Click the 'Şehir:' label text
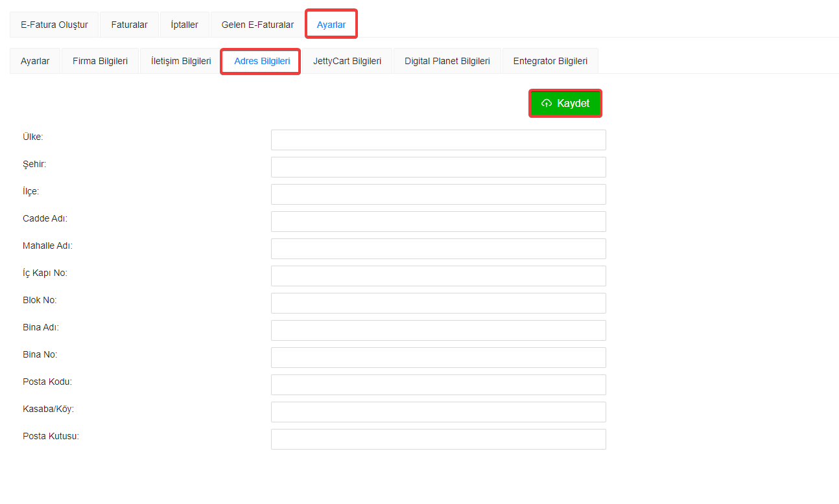 coord(34,164)
